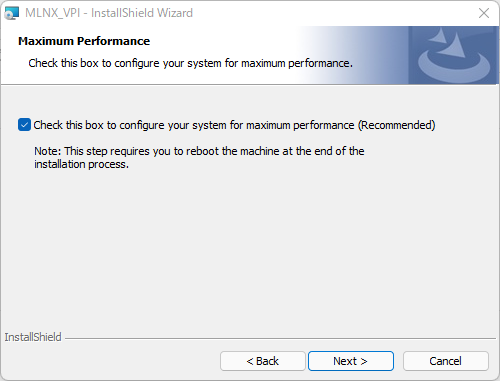Click the InstallShield disc logo in the banner
This screenshot has height=381, width=500.
pos(453,55)
